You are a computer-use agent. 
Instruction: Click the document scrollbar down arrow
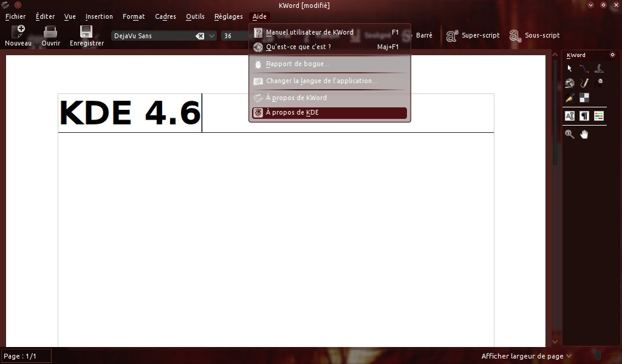tap(555, 342)
